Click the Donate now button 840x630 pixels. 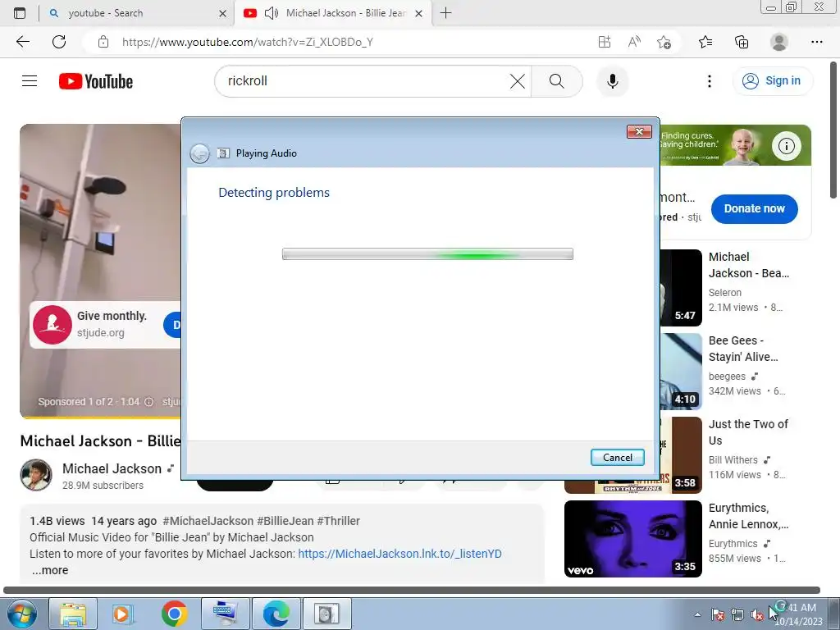[x=755, y=209]
